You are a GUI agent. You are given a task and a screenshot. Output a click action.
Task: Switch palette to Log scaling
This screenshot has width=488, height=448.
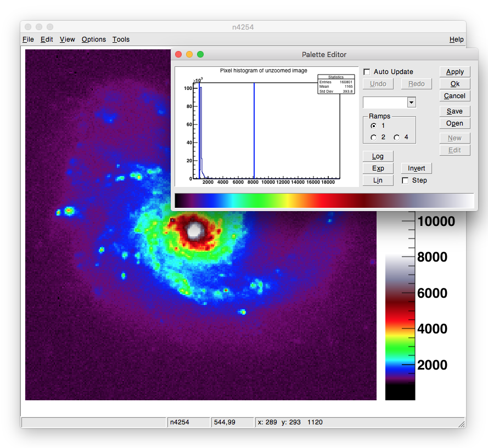378,156
